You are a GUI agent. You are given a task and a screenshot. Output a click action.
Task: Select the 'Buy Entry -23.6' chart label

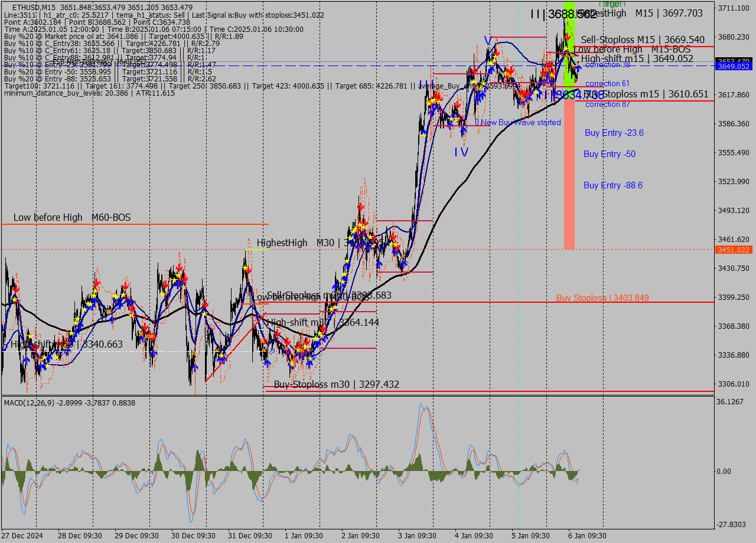point(614,133)
